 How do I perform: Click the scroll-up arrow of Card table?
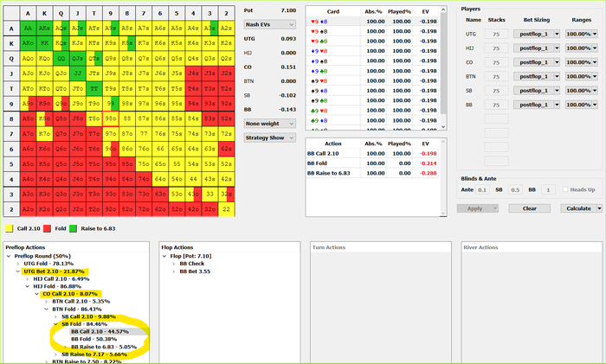pyautogui.click(x=443, y=9)
